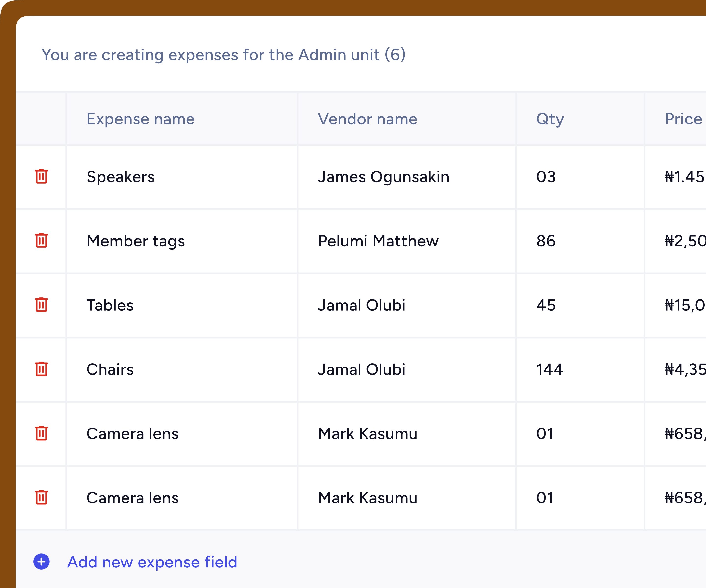
Task: Click vendor Mark Kasumu for Camera lens
Action: [367, 434]
